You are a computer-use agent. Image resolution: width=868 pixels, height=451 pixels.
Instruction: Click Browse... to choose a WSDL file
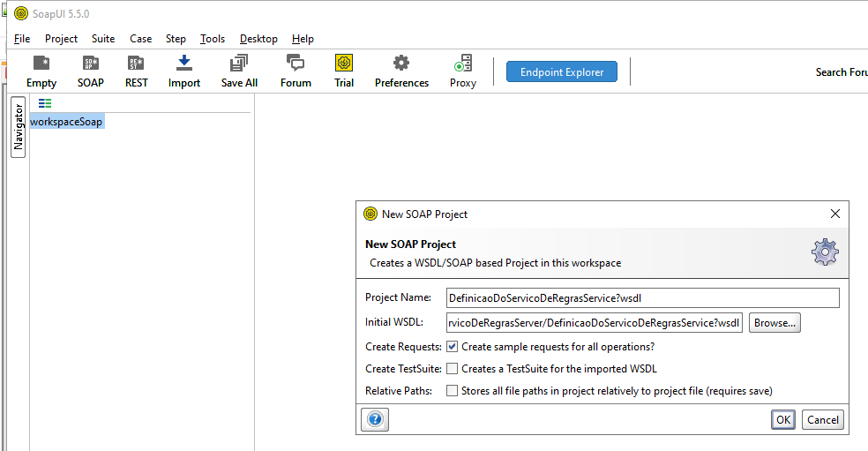774,323
